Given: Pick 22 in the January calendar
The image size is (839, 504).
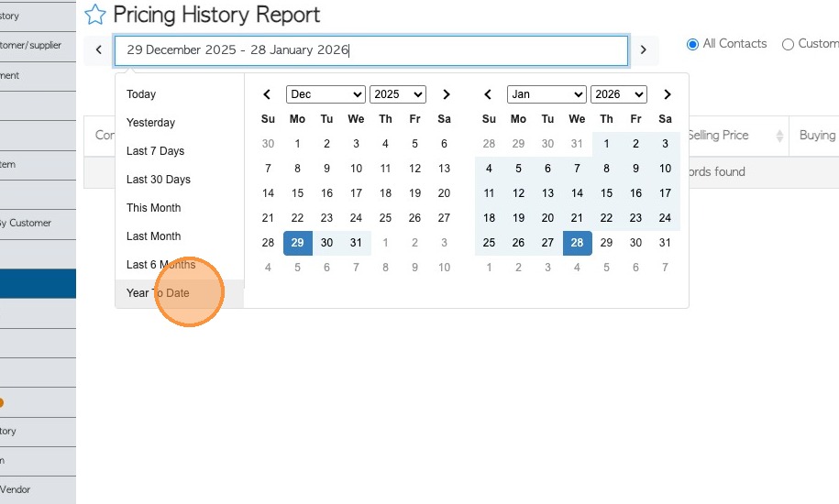Looking at the screenshot, I should [606, 218].
